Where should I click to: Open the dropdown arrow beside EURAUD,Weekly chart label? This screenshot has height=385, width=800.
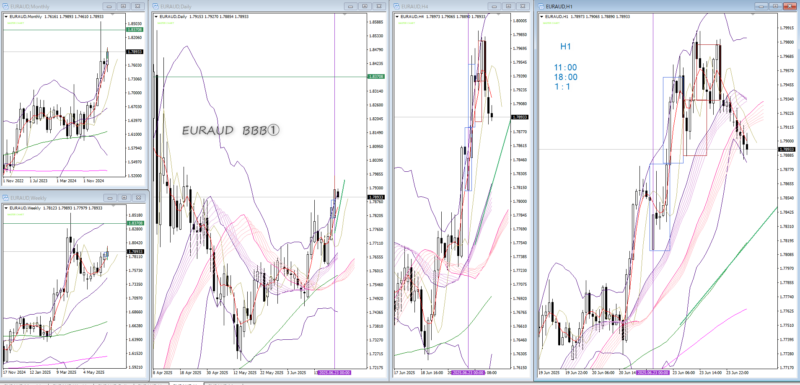[x=6, y=208]
